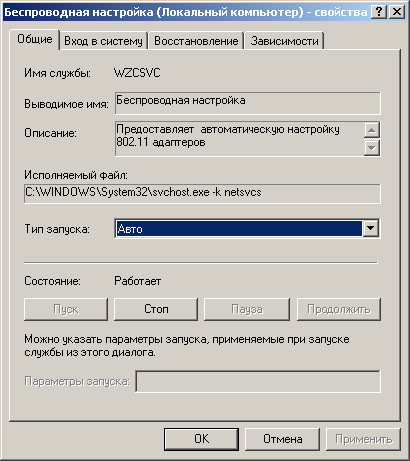Click the description scroll up arrow
Image resolution: width=410 pixels, height=461 pixels.
pos(371,130)
